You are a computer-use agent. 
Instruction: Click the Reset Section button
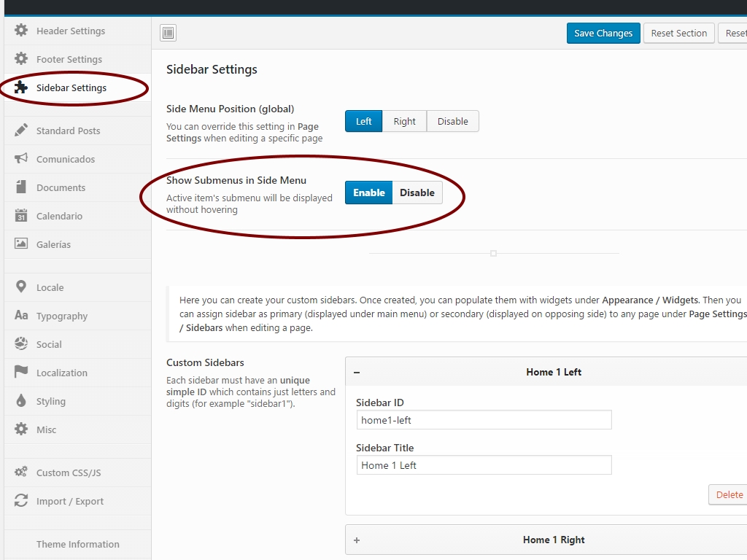[x=678, y=33]
